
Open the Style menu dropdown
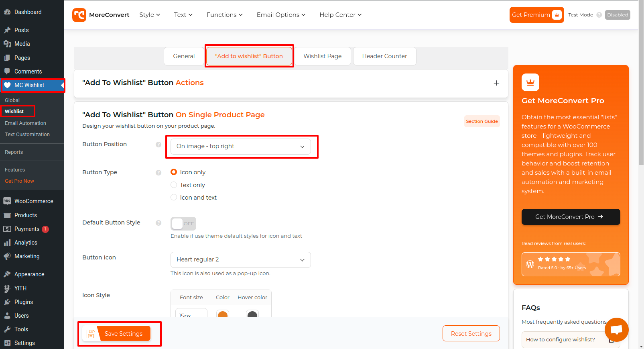(150, 15)
